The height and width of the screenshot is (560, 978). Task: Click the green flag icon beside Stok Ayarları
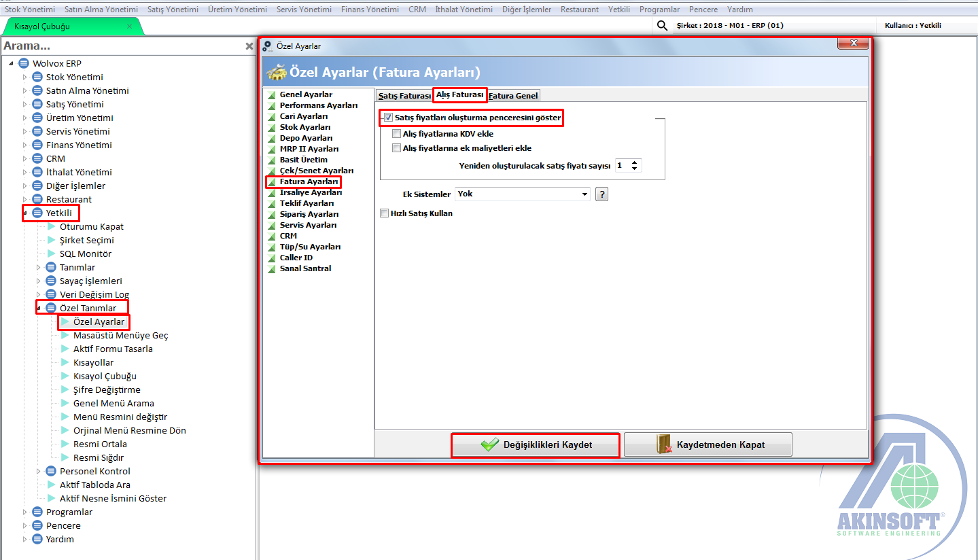[272, 127]
